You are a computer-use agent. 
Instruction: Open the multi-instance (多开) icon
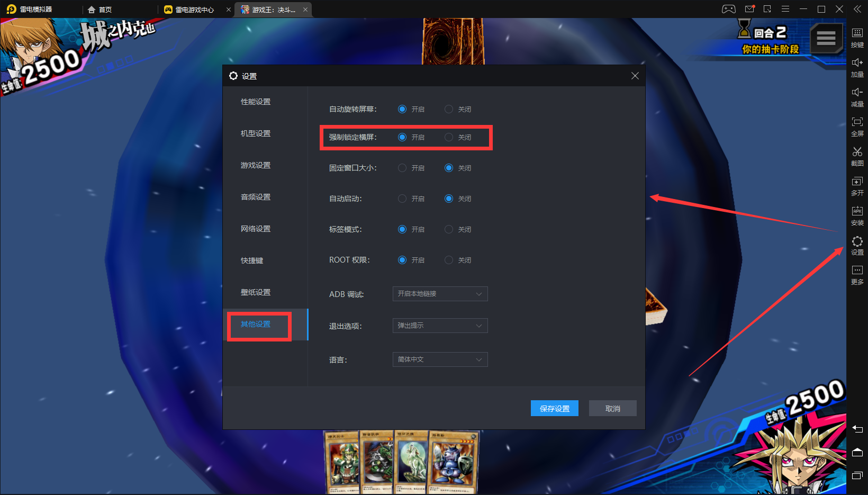pyautogui.click(x=857, y=184)
